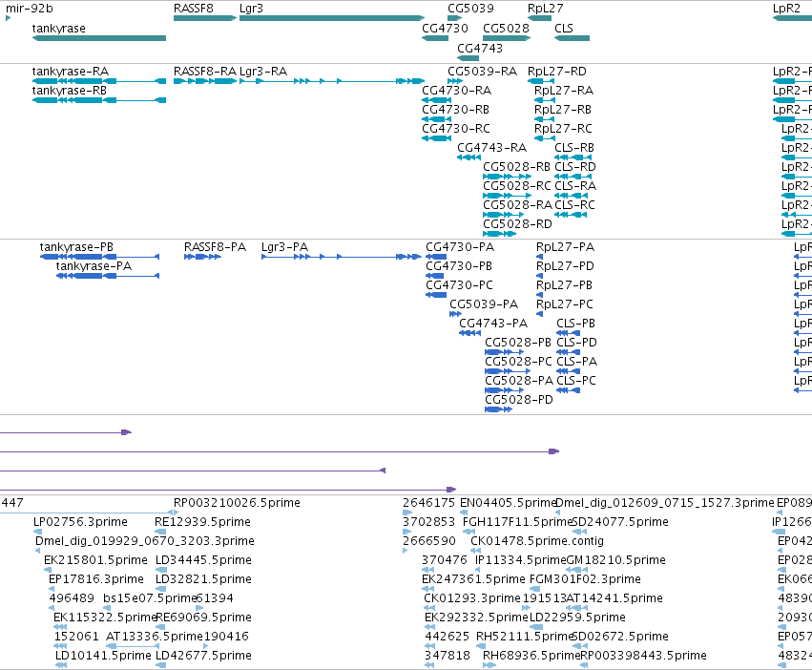Click the RP003398443.5prime EST label

(643, 656)
